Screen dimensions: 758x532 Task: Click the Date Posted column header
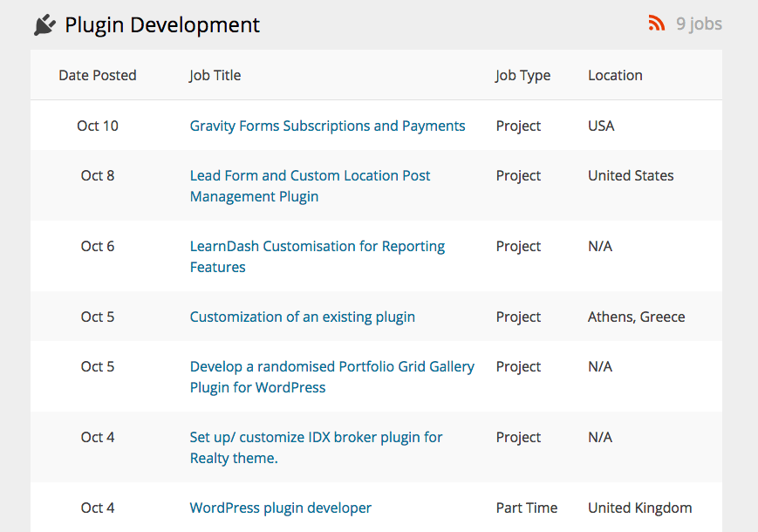click(x=98, y=75)
